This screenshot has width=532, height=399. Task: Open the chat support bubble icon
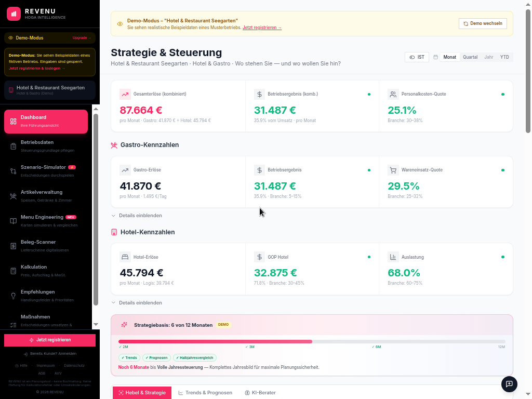click(x=509, y=384)
